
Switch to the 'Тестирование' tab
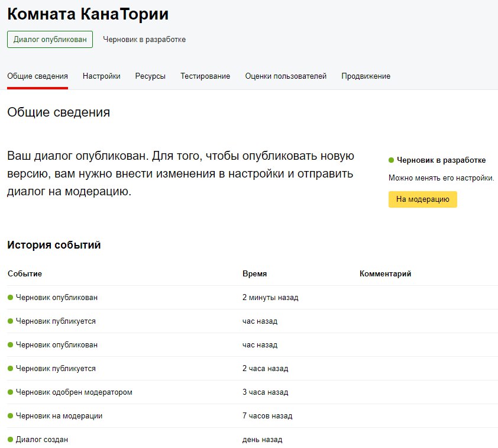click(x=205, y=76)
